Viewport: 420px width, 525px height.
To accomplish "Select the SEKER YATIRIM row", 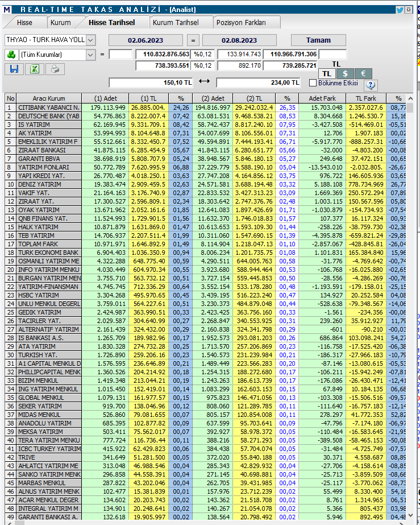I will point(206,406).
